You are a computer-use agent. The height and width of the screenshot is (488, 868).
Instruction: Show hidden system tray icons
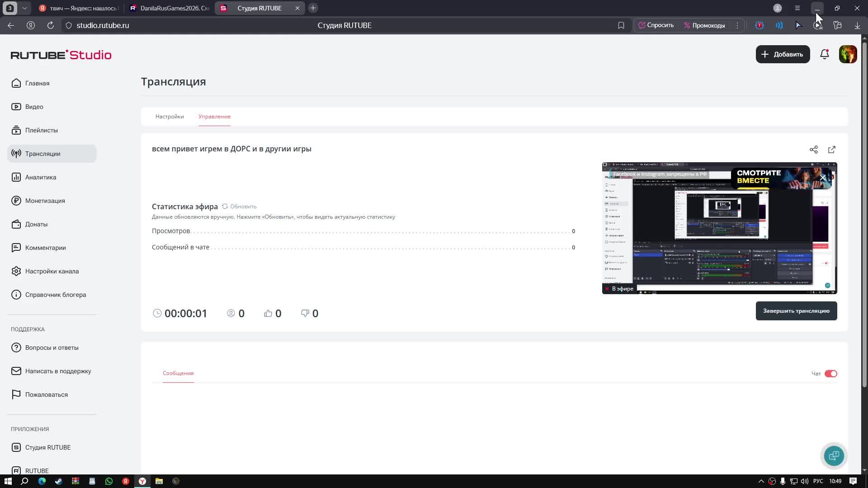761,481
